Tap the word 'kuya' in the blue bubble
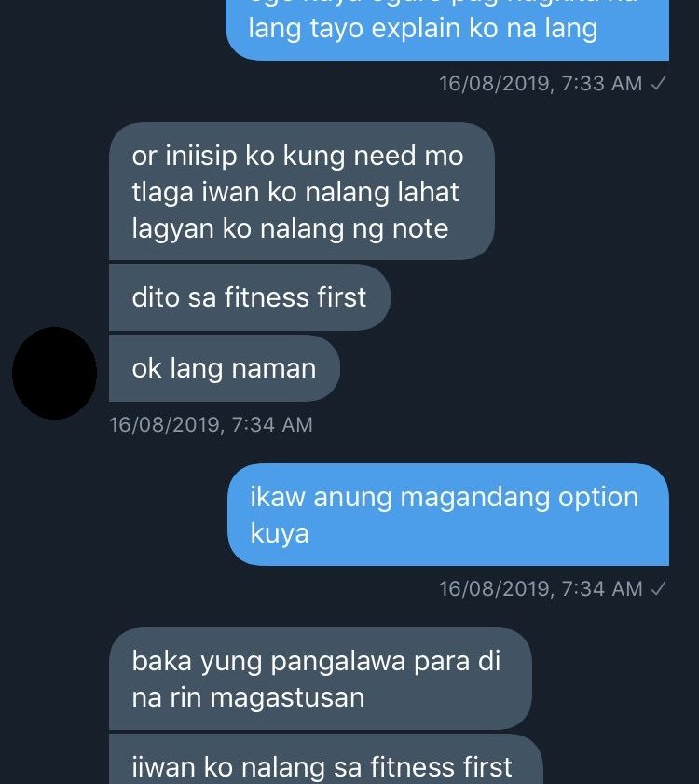Screen dimensions: 699x784 [280, 533]
